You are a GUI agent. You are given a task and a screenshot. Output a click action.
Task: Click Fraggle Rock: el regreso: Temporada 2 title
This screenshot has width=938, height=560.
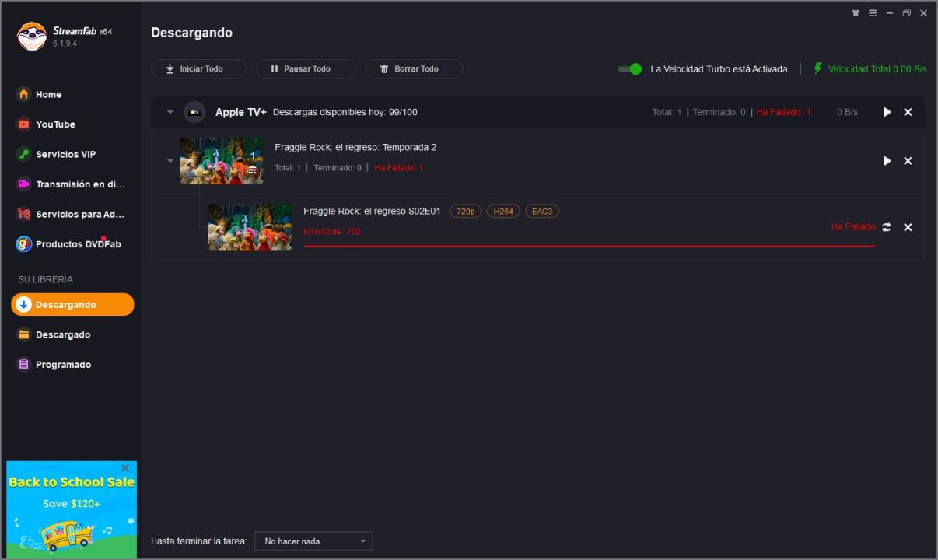click(355, 148)
